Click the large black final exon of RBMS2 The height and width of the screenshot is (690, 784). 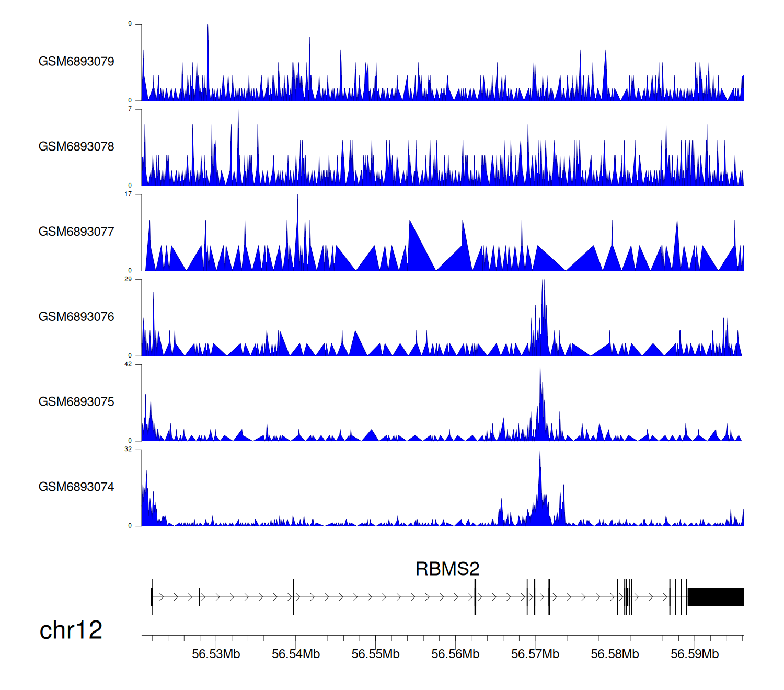tap(716, 597)
